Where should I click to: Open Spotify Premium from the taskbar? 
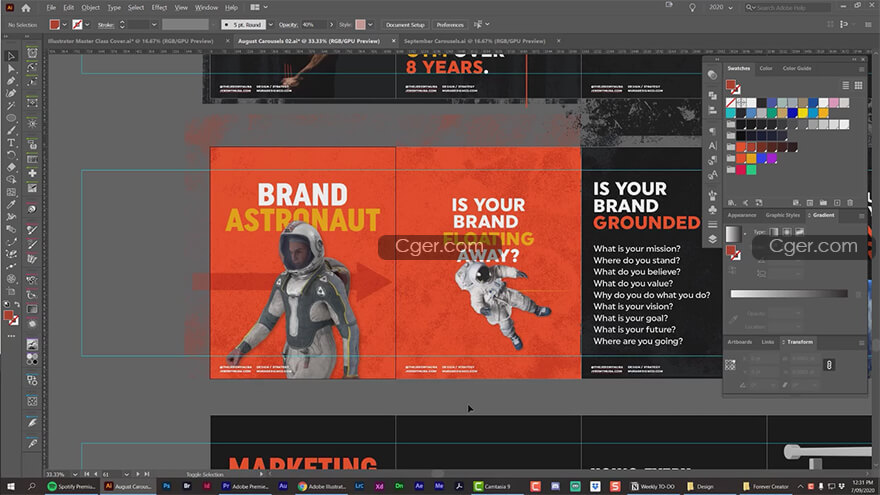(x=71, y=487)
